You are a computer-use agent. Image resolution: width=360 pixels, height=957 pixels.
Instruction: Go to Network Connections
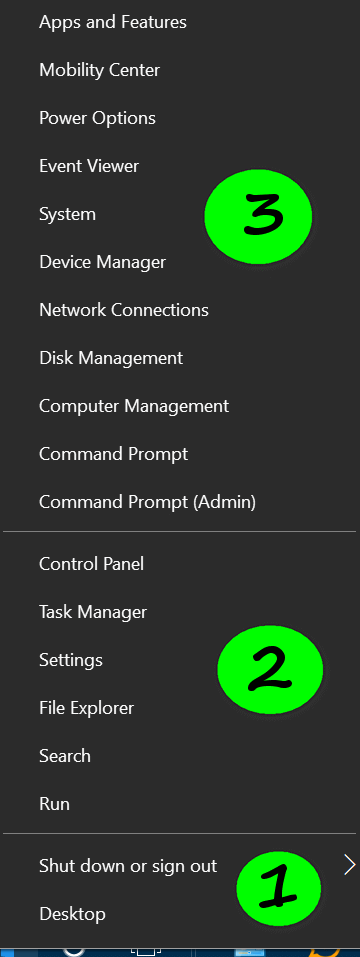pos(124,309)
